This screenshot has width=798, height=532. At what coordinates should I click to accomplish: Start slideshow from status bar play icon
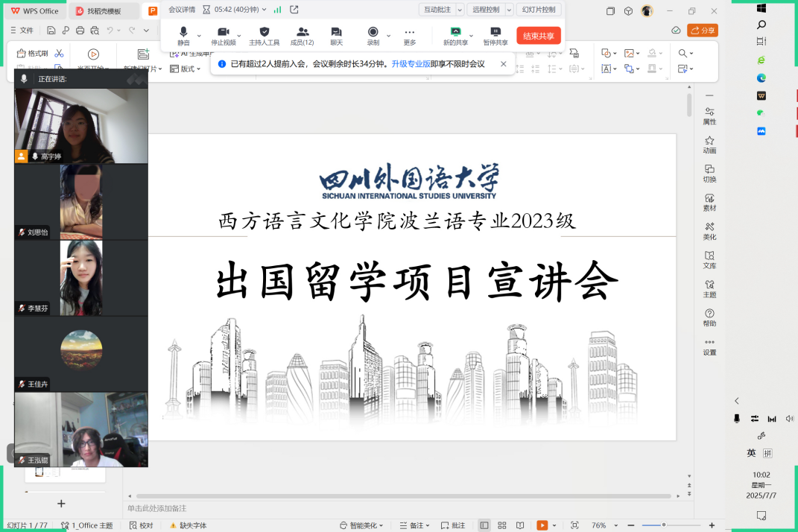542,525
